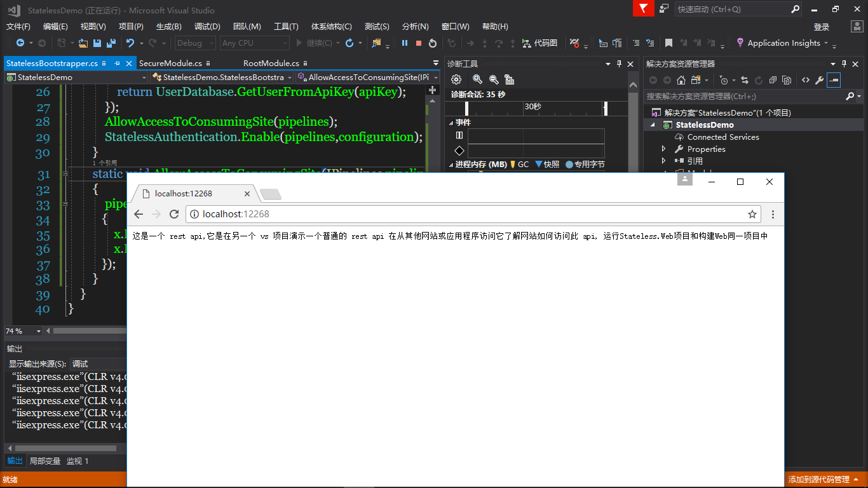Viewport: 868px width, 488px height.
Task: Bookmark the page with the star icon
Action: click(x=752, y=214)
